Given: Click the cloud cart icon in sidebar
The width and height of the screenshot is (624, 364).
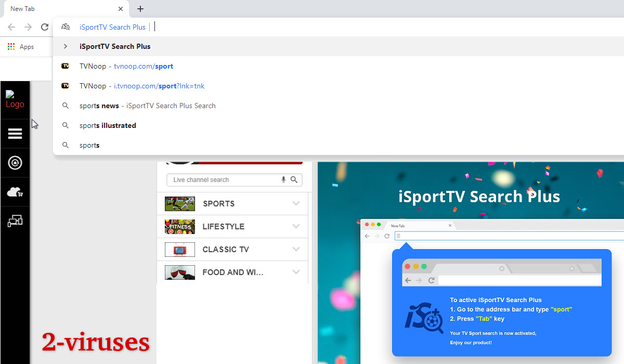Looking at the screenshot, I should point(15,192).
